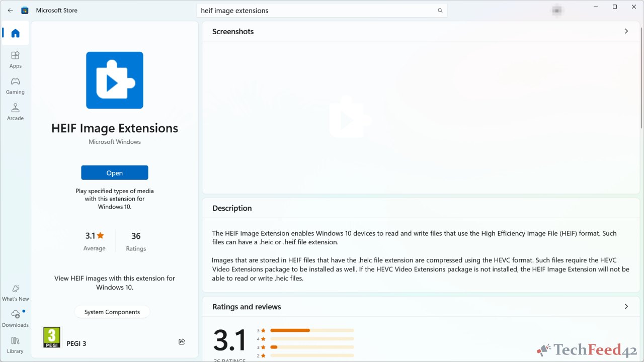The image size is (644, 362).
Task: Click the share icon
Action: 182,342
